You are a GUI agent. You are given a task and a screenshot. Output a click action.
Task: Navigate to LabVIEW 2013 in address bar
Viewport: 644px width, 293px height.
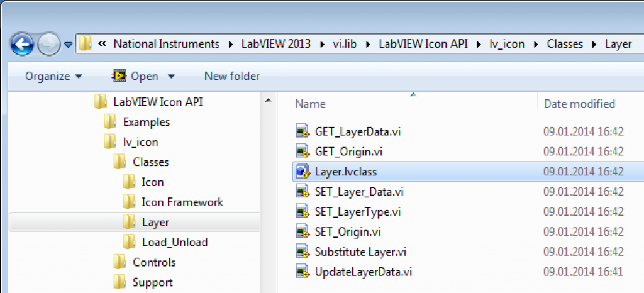pyautogui.click(x=276, y=44)
